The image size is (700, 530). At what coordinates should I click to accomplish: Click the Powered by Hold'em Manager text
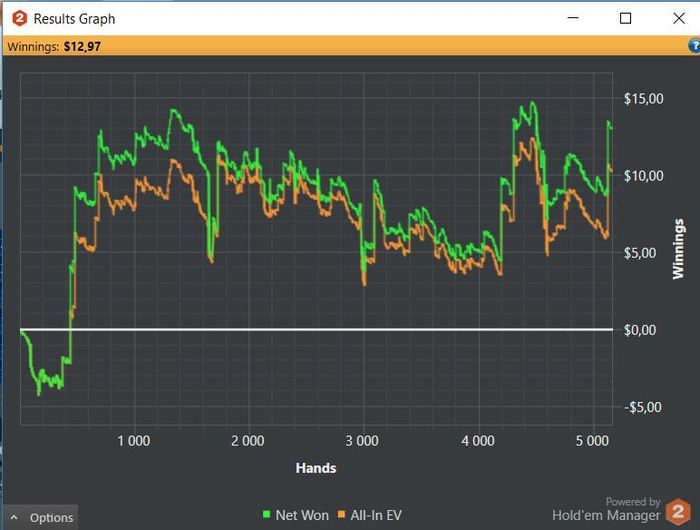606,509
